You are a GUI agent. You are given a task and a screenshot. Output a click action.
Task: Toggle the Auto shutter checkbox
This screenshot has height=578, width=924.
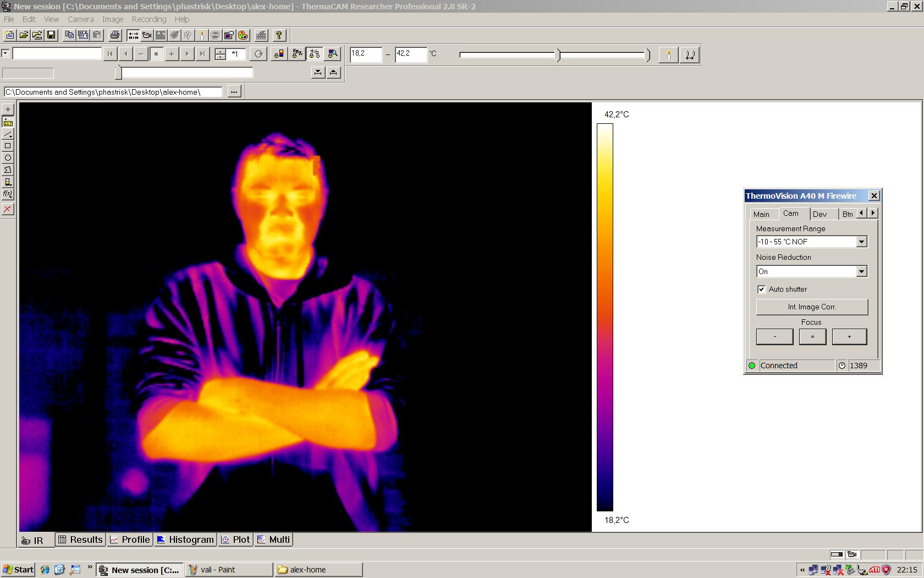pyautogui.click(x=761, y=289)
